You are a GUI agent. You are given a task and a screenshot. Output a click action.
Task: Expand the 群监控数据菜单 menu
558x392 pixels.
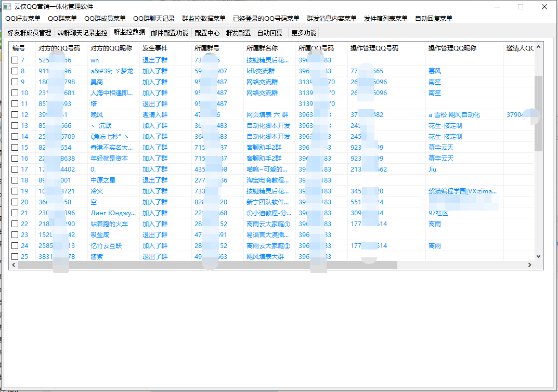pyautogui.click(x=203, y=19)
